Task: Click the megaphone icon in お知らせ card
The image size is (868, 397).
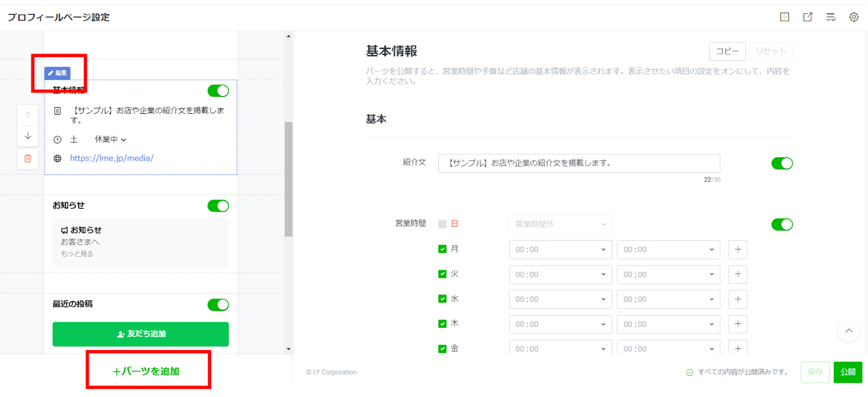Action: point(65,230)
